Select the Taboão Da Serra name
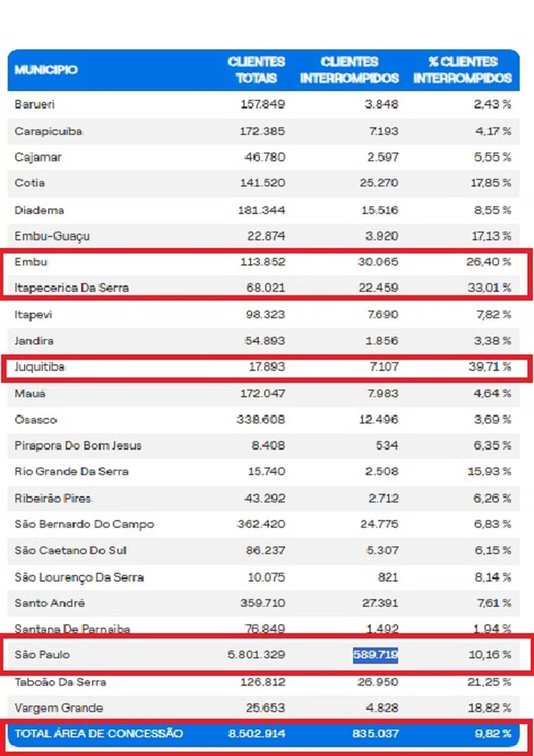Viewport: 534px width, 756px height. 60,682
